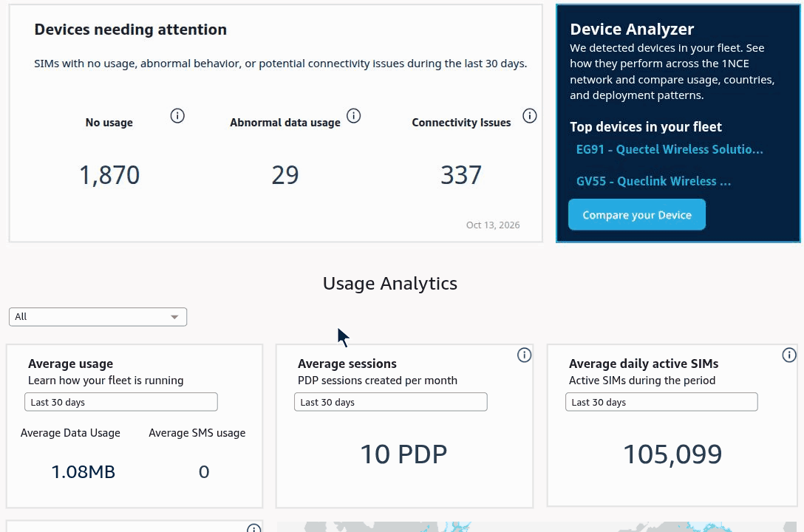Click the 1.08MB average data usage value

(83, 471)
